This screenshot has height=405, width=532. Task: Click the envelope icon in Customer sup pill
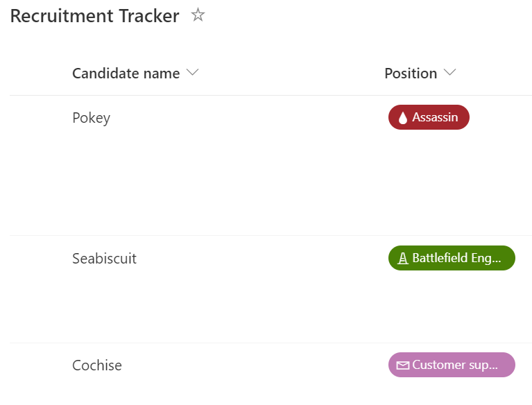[402, 365]
